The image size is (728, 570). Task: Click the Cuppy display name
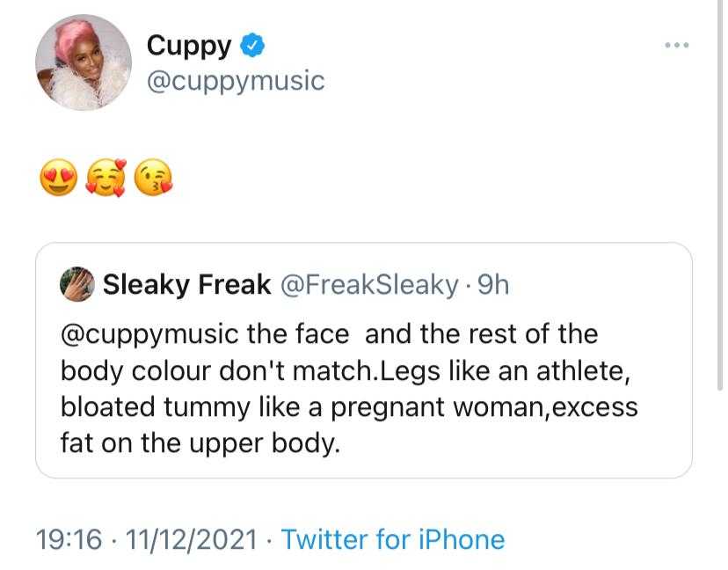click(x=189, y=44)
